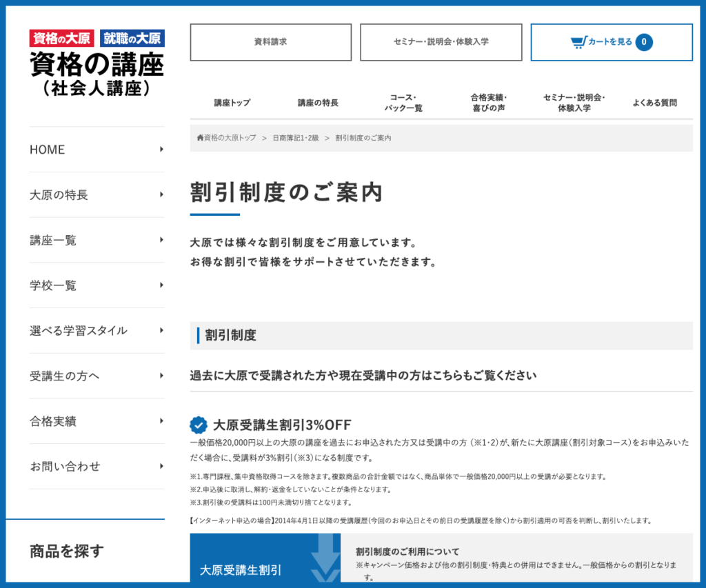This screenshot has width=706, height=588.
Task: Expand the arrow next to 講座一覧
Action: [161, 240]
